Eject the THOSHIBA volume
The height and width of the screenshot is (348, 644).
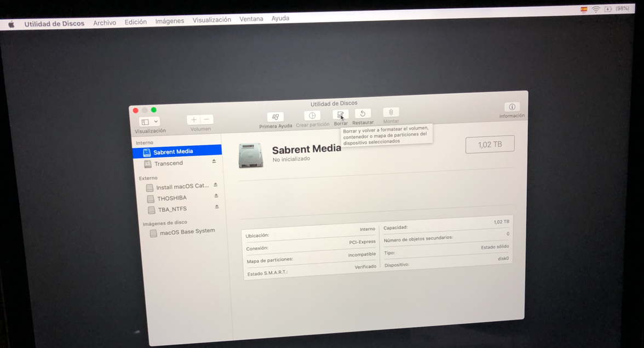pos(216,196)
